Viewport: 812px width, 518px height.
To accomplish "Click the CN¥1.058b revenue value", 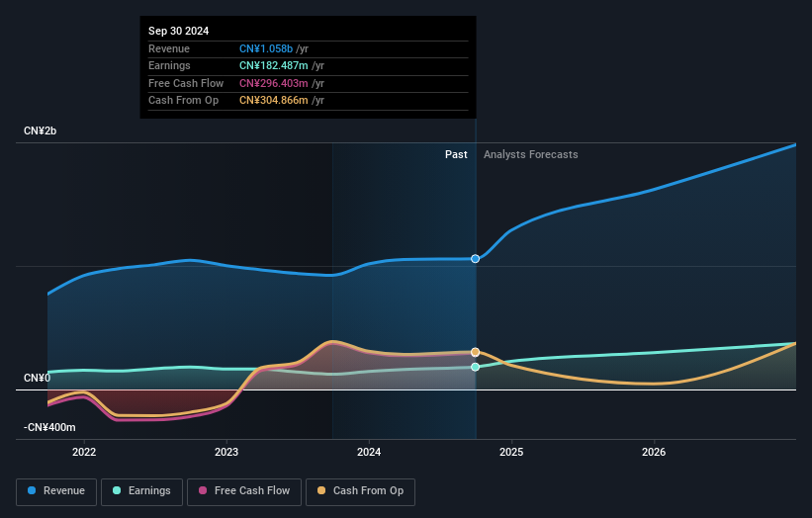I will (266, 48).
